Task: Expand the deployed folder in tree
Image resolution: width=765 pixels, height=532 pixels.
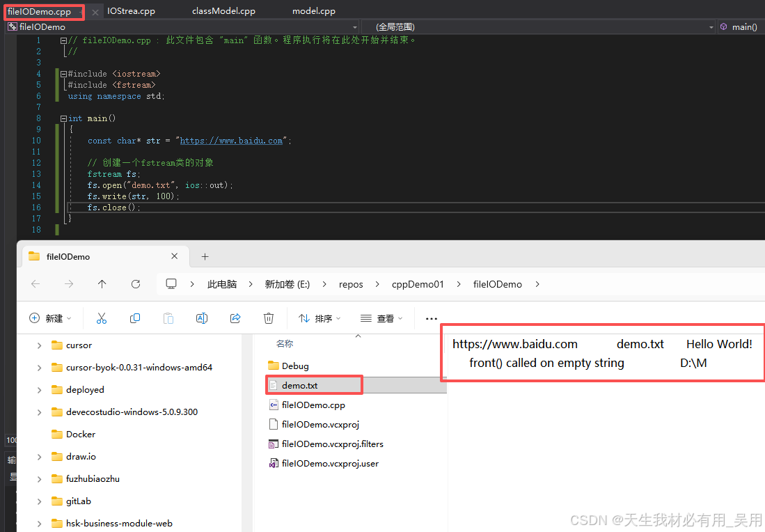Action: click(x=39, y=390)
